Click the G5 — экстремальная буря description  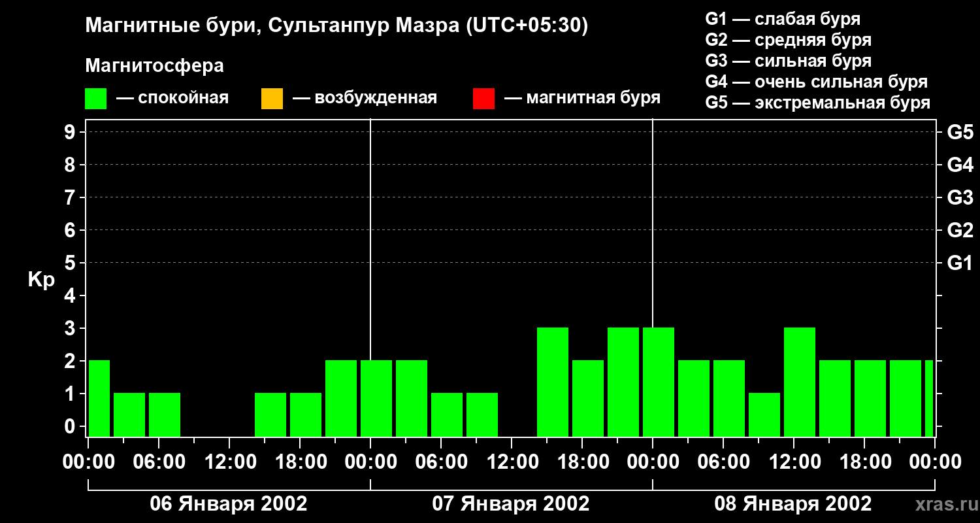[x=818, y=103]
